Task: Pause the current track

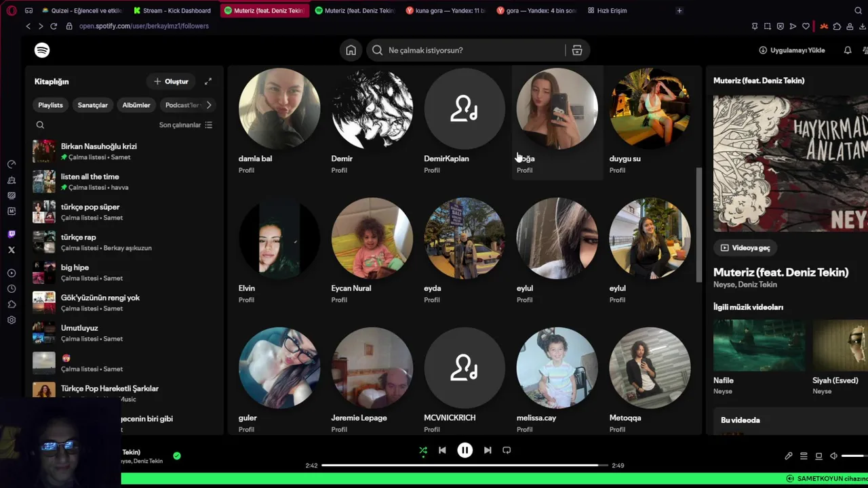Action: [x=465, y=450]
